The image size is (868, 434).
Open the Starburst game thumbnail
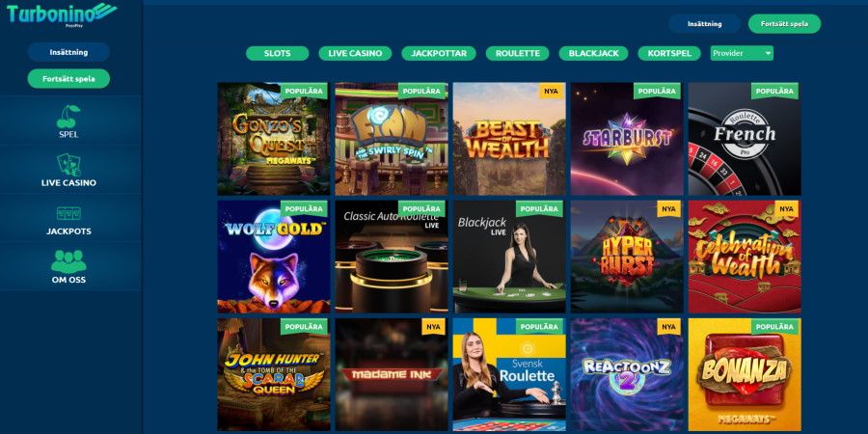click(x=627, y=139)
